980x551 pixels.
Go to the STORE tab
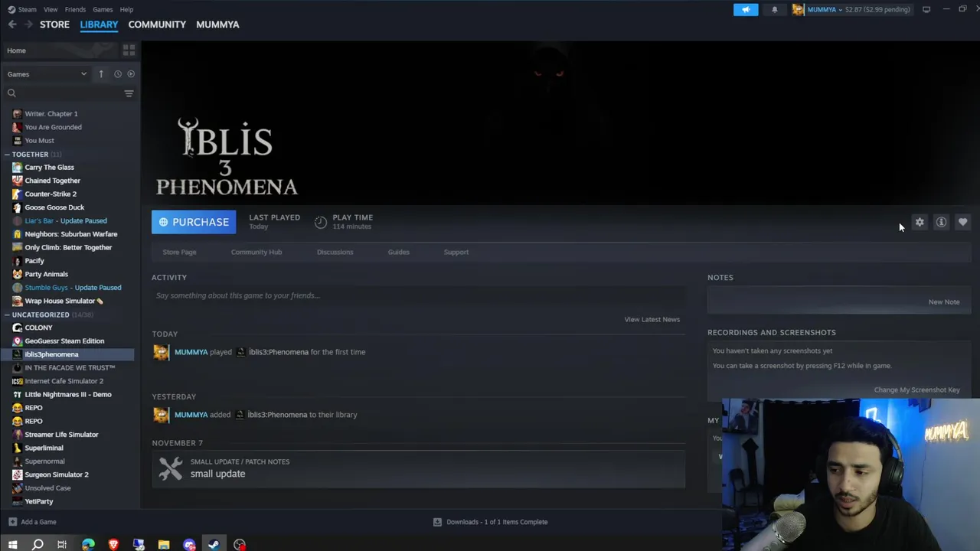54,24
